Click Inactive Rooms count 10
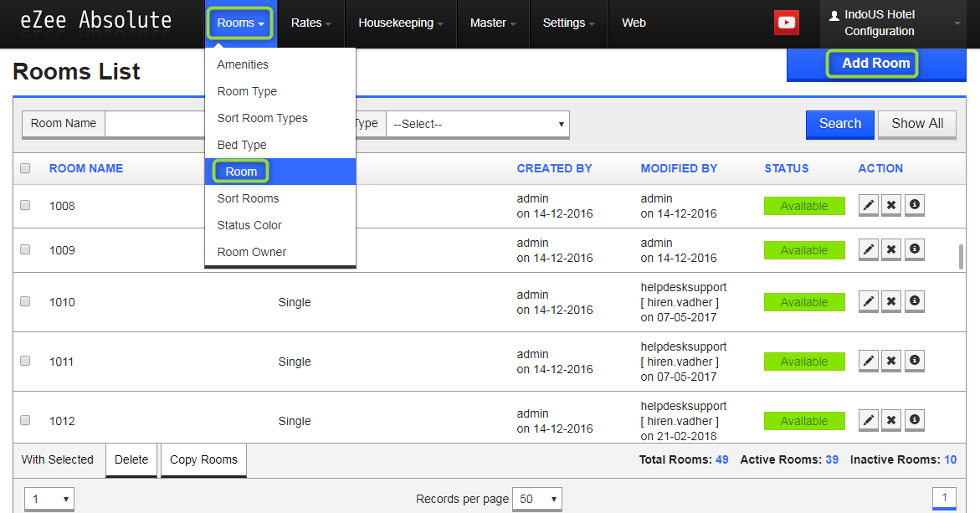The height and width of the screenshot is (513, 980). click(950, 459)
